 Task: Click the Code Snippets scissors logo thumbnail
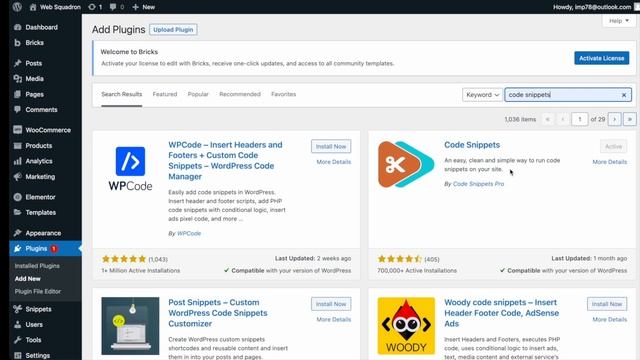(406, 164)
